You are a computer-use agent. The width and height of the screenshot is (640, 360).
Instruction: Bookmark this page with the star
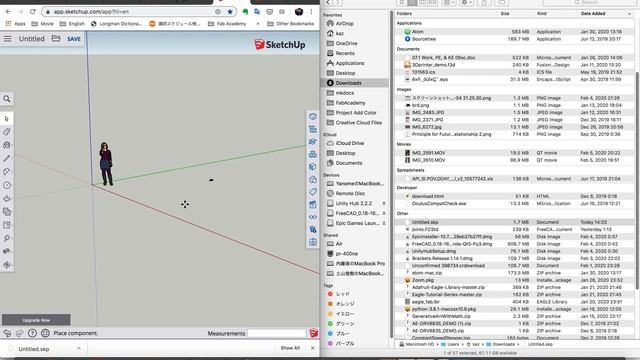[230, 11]
